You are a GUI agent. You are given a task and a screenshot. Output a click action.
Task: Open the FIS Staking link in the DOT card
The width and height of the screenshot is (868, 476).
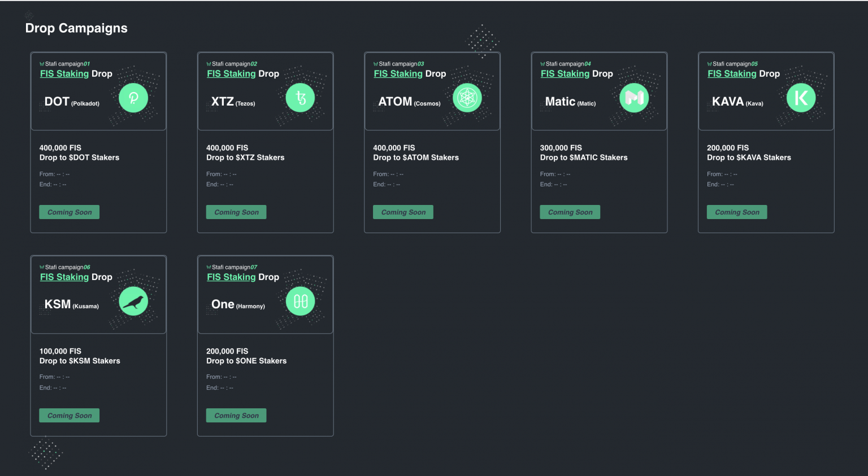pos(64,73)
